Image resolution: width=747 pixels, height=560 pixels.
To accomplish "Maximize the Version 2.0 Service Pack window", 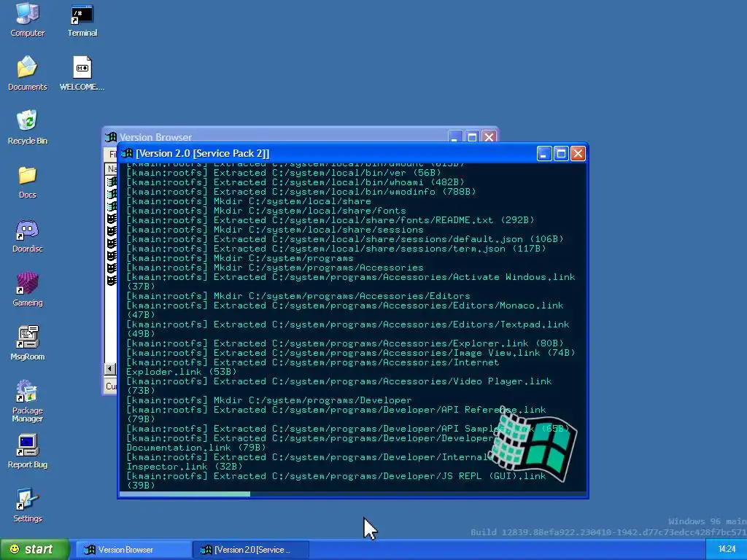I will click(x=561, y=153).
